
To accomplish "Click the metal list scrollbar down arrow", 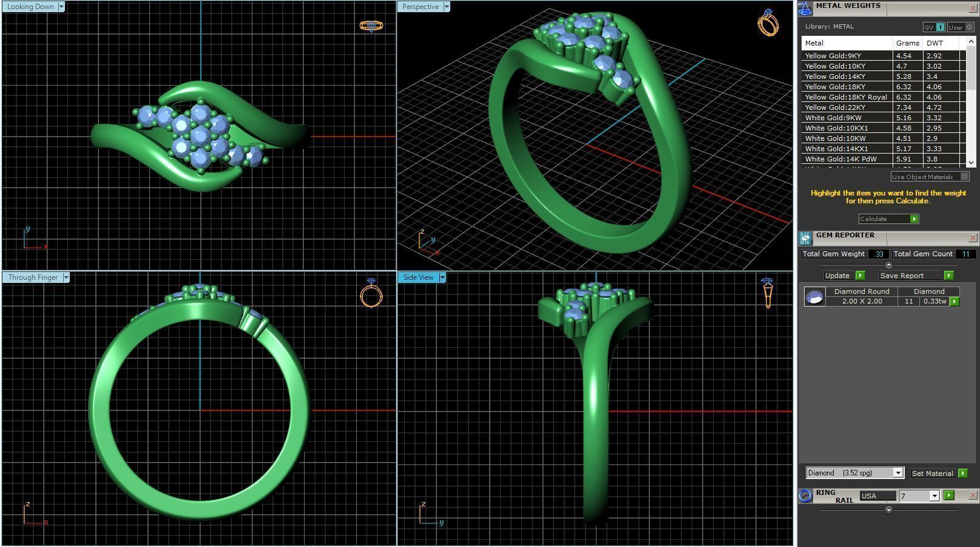I will point(971,162).
